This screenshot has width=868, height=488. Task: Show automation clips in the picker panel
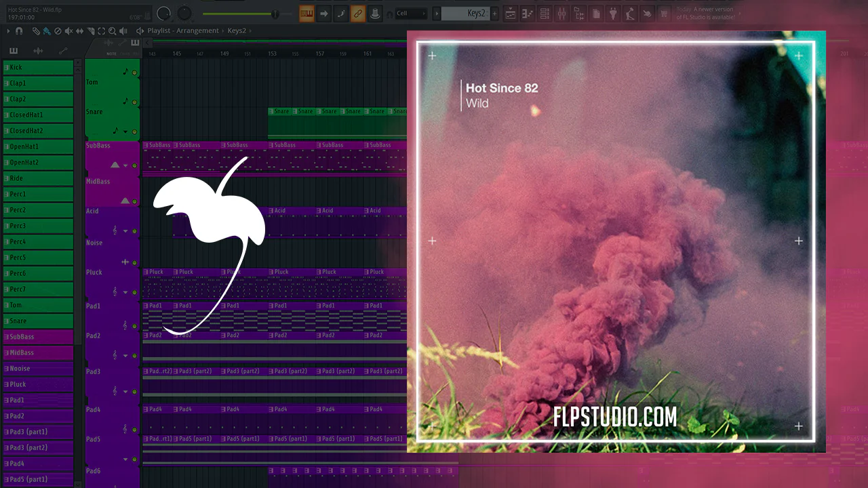(x=63, y=51)
